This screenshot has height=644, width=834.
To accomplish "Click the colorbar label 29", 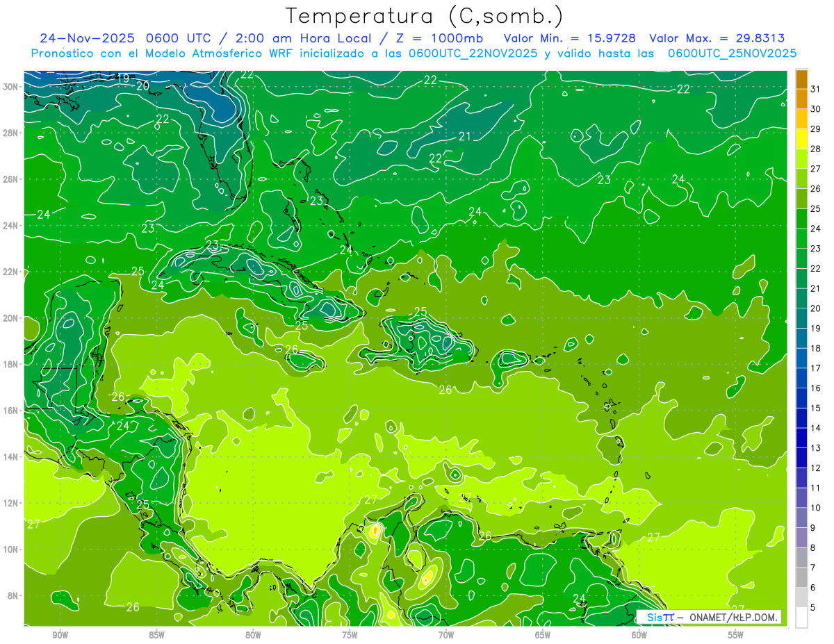I will 816,129.
